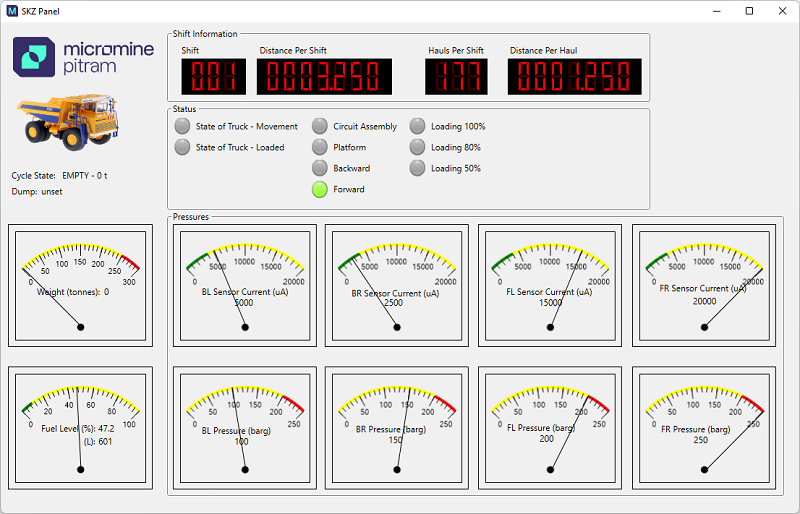Click the fuel litres value '(L): 601'

click(x=97, y=442)
